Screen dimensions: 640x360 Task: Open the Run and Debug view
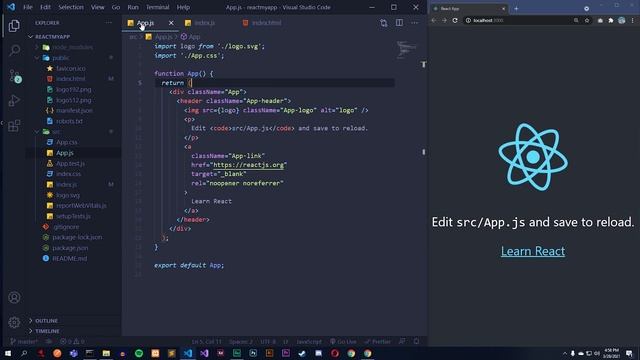pyautogui.click(x=14, y=100)
